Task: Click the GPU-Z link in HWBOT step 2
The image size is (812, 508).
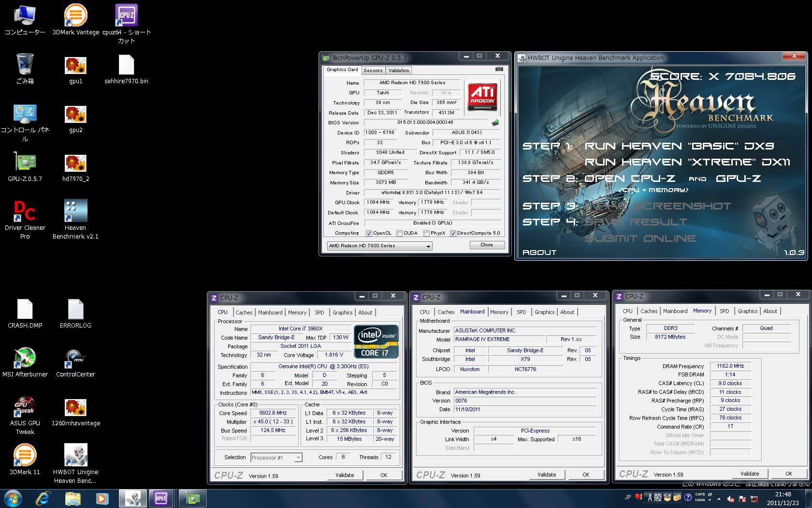Action: coord(738,179)
